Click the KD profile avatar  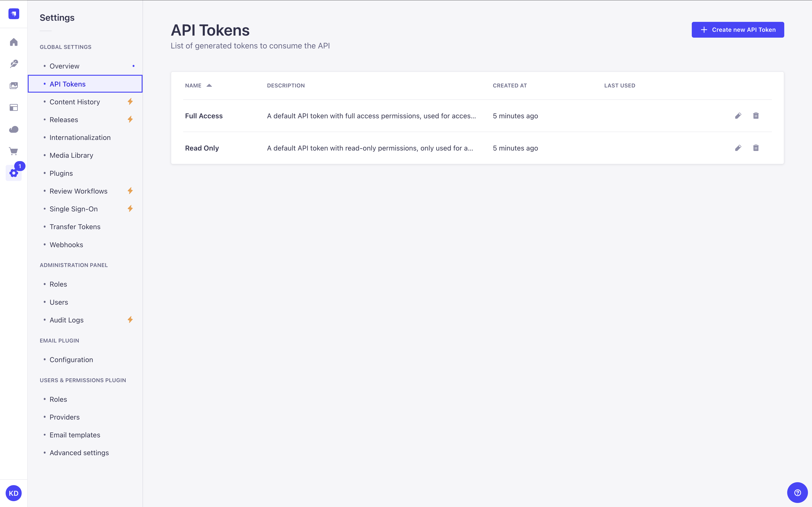(x=14, y=493)
